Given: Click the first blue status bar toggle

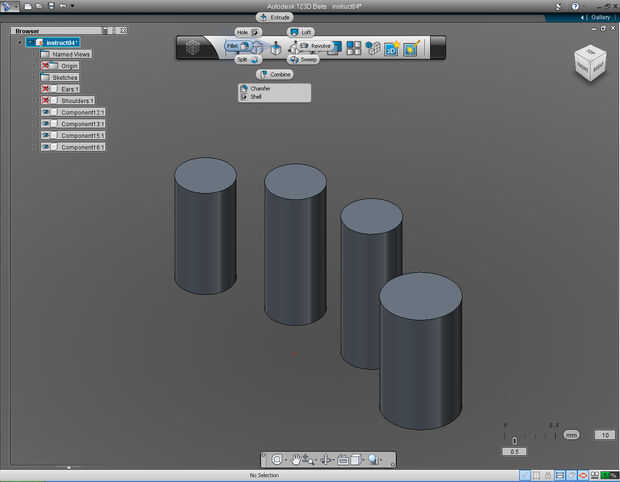Looking at the screenshot, I should click(x=524, y=475).
